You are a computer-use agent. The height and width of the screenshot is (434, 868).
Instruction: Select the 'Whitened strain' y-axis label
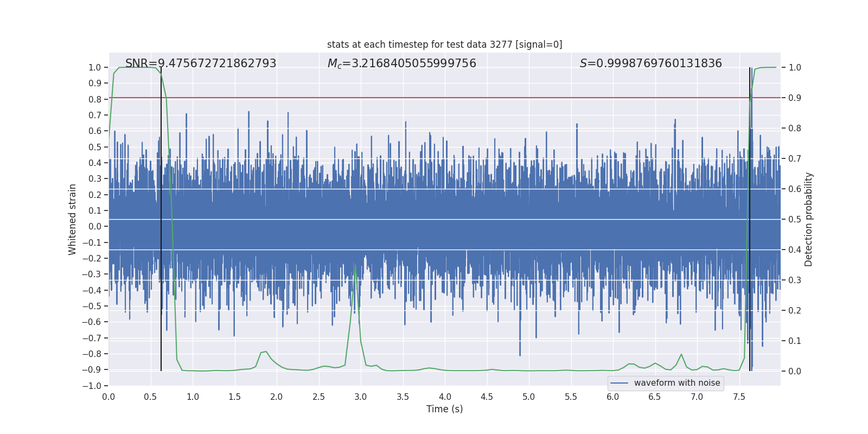pyautogui.click(x=72, y=219)
